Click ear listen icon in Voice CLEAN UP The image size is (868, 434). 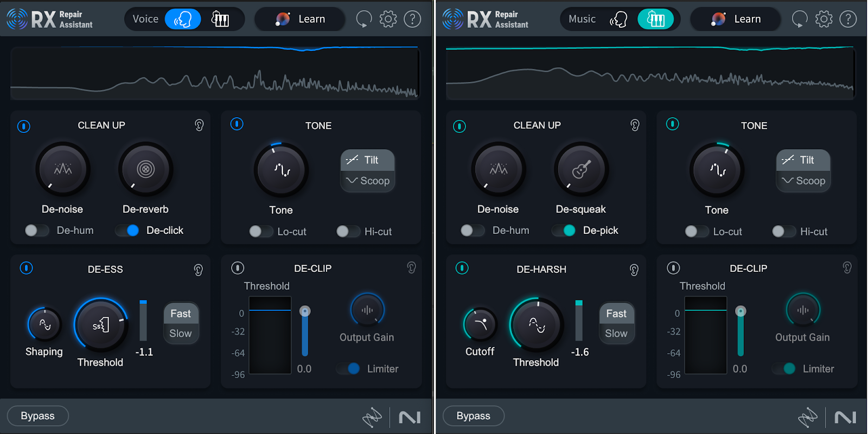point(199,125)
